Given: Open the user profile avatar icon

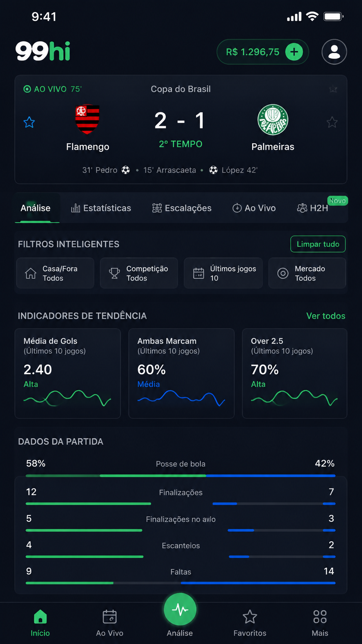Looking at the screenshot, I should click(334, 52).
